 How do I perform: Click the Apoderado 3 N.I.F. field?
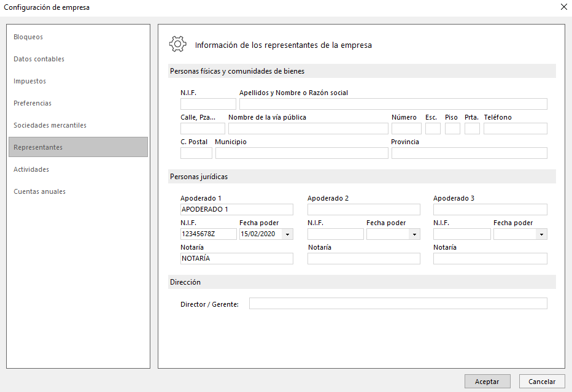click(x=462, y=234)
